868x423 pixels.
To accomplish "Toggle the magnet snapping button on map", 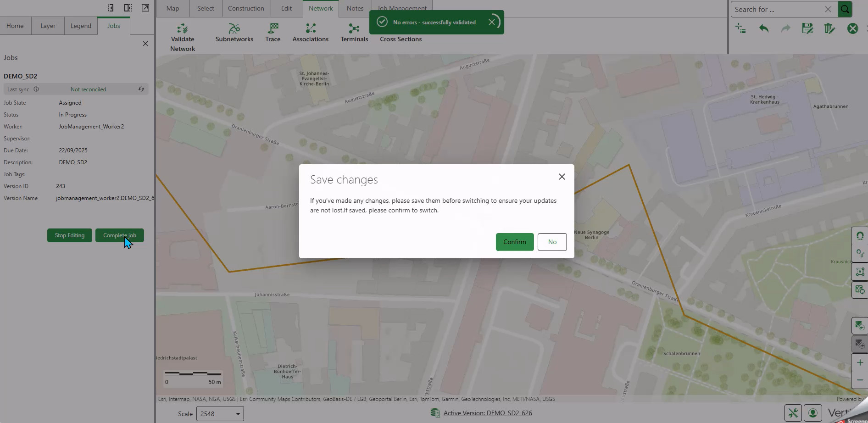I will [860, 236].
